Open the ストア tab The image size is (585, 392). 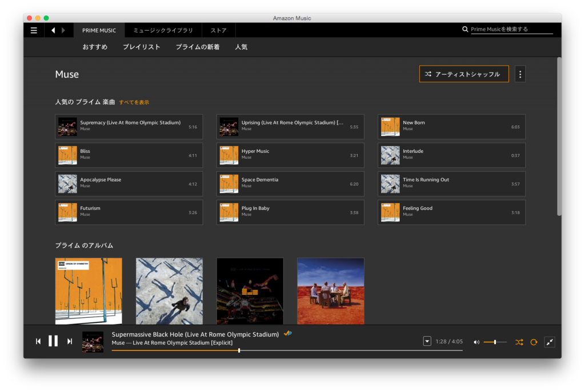[218, 30]
